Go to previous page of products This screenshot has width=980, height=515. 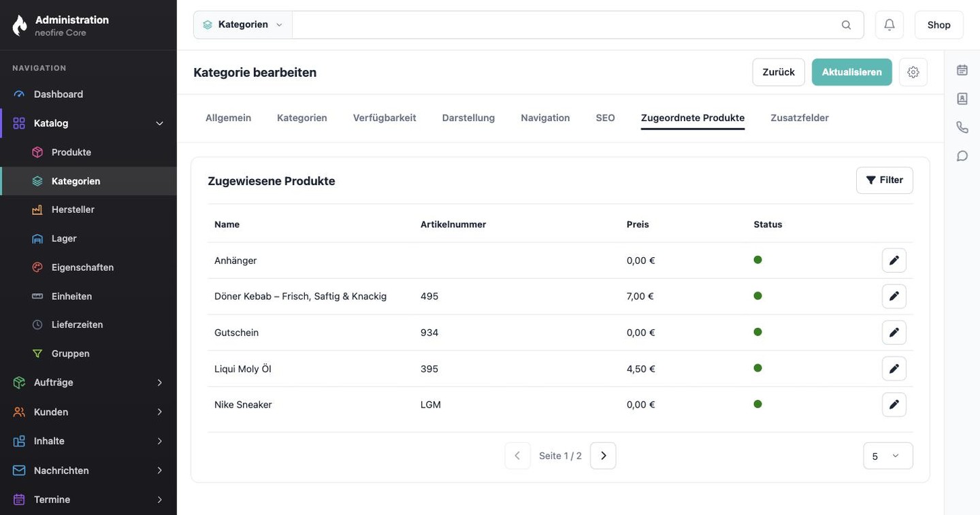(x=517, y=456)
